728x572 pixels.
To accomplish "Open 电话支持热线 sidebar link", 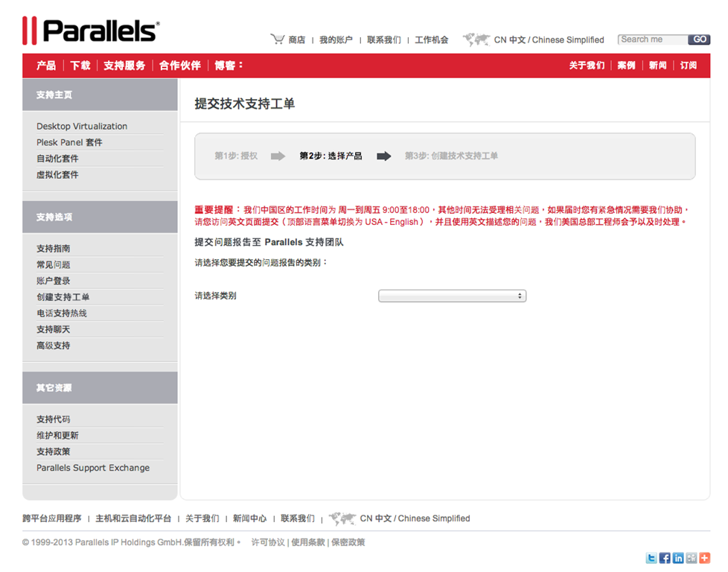I will [62, 313].
